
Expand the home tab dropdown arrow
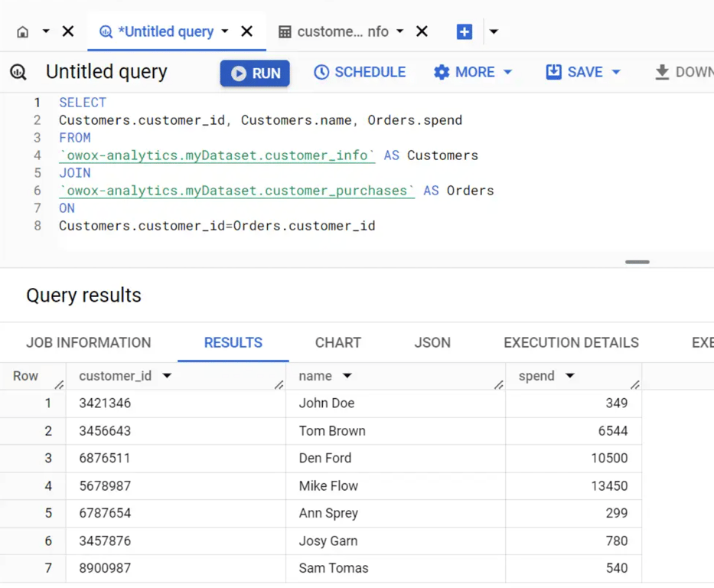pyautogui.click(x=46, y=31)
